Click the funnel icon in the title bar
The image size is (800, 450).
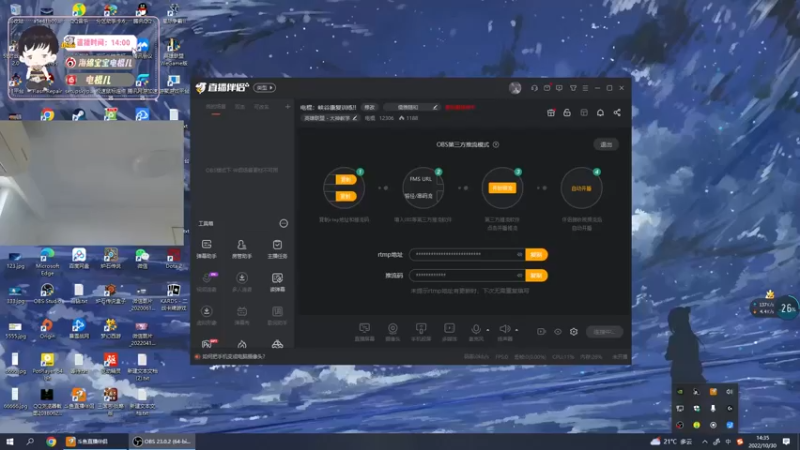click(573, 88)
